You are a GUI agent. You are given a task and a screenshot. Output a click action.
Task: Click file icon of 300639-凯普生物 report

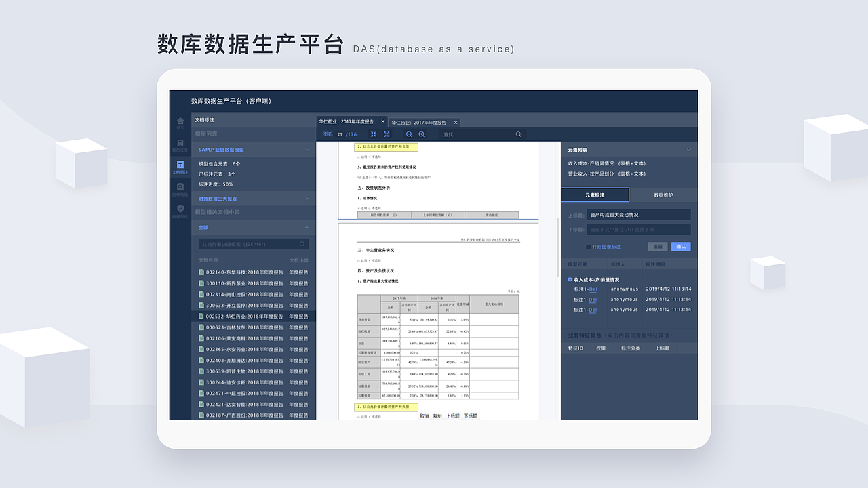[201, 371]
